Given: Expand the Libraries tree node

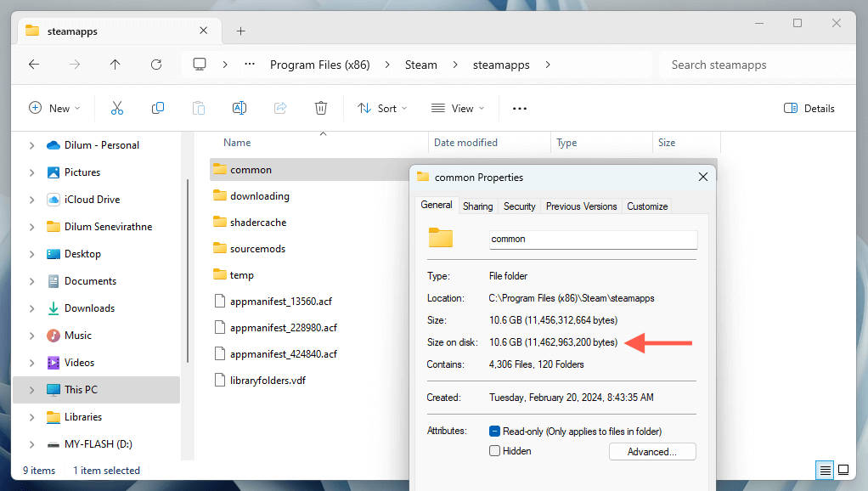Looking at the screenshot, I should 31,417.
